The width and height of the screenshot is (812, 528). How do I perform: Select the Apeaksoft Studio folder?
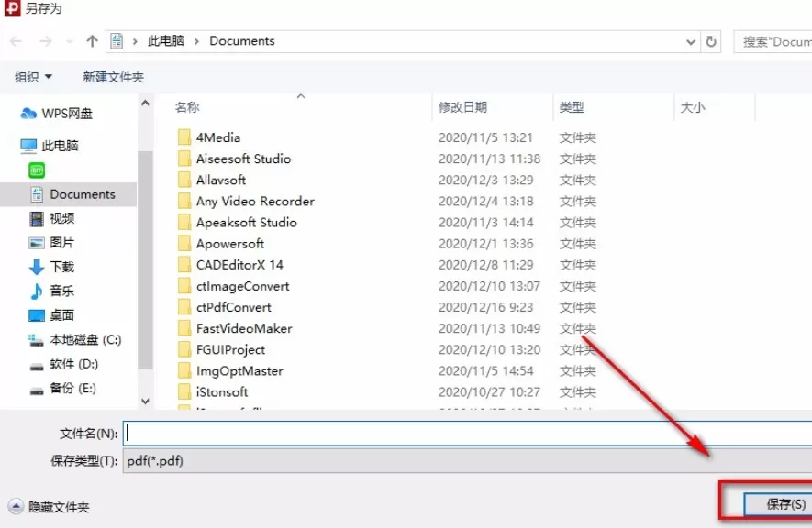click(246, 223)
